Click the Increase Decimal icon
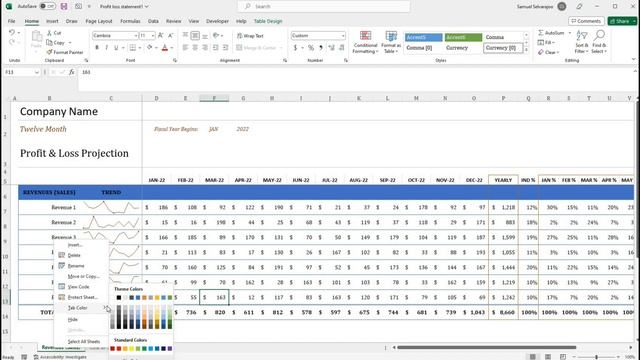 pos(331,48)
